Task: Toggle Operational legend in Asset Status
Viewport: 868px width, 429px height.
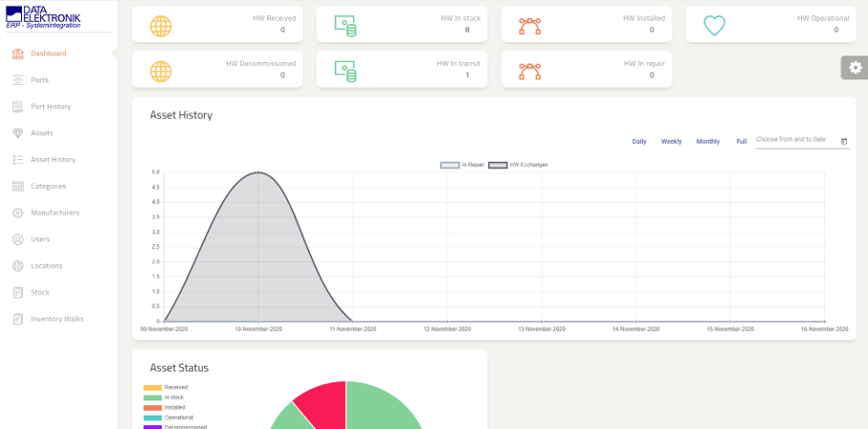Action: (168, 418)
